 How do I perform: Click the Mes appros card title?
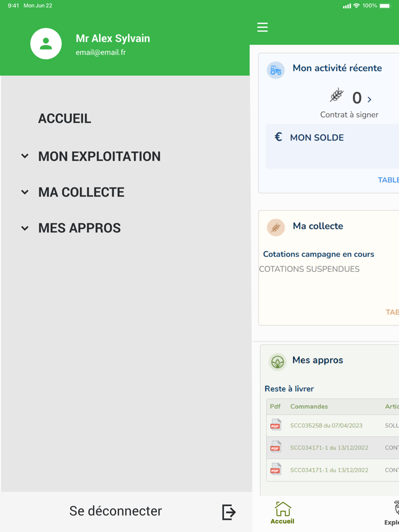pyautogui.click(x=317, y=361)
